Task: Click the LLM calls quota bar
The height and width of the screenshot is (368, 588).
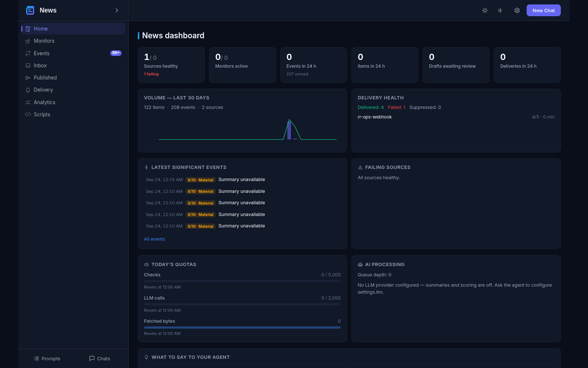Action: [x=242, y=304]
